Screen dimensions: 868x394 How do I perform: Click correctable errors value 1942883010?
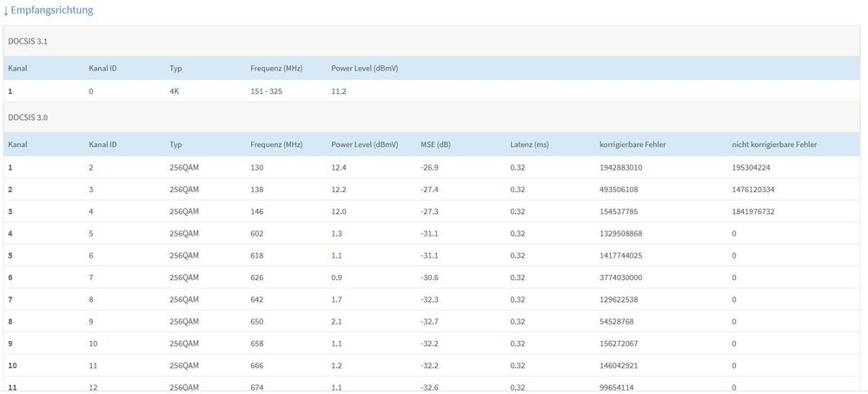[x=621, y=167]
